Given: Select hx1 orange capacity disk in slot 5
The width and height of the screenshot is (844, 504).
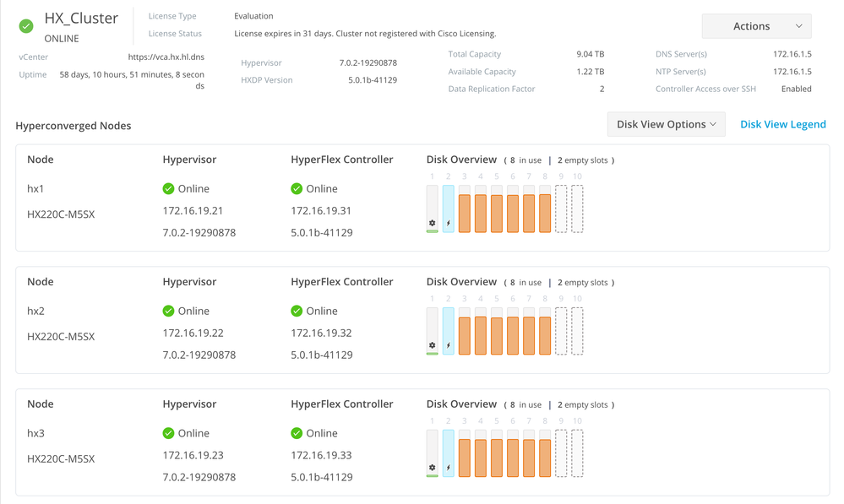Looking at the screenshot, I should (x=497, y=209).
